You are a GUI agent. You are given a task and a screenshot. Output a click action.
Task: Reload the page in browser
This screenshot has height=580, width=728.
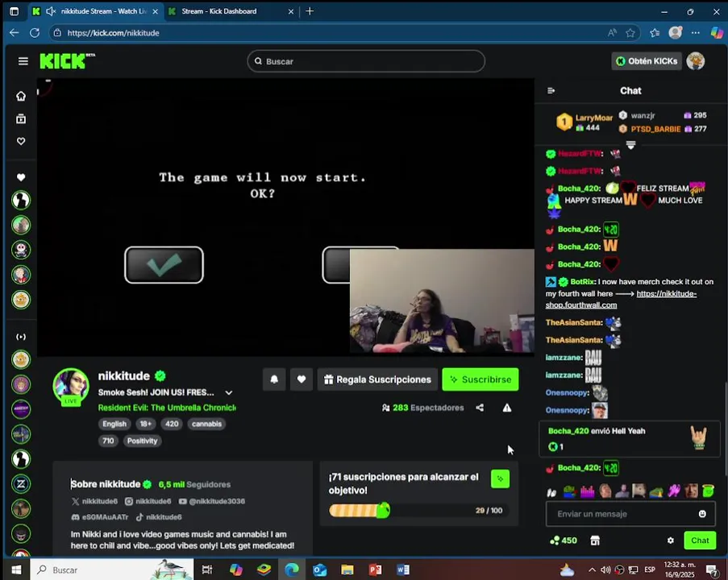(35, 33)
